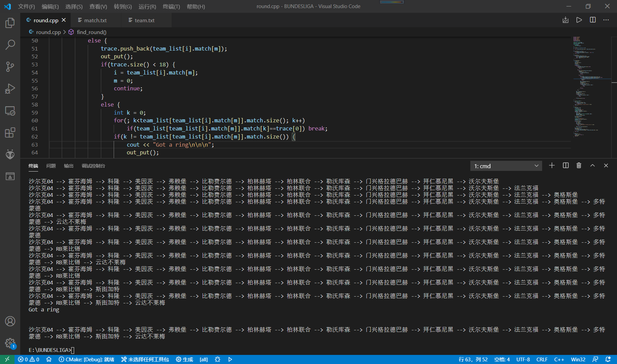Open the 输出 (Output) panel tab
This screenshot has height=364, width=617.
(x=68, y=166)
